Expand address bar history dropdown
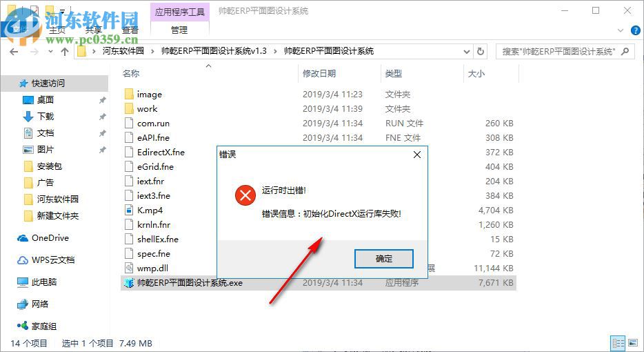Screen dimensions: 644x352 (467, 51)
